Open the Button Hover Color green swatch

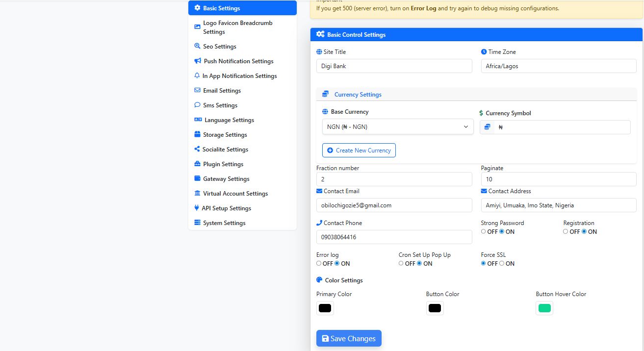[x=544, y=308]
